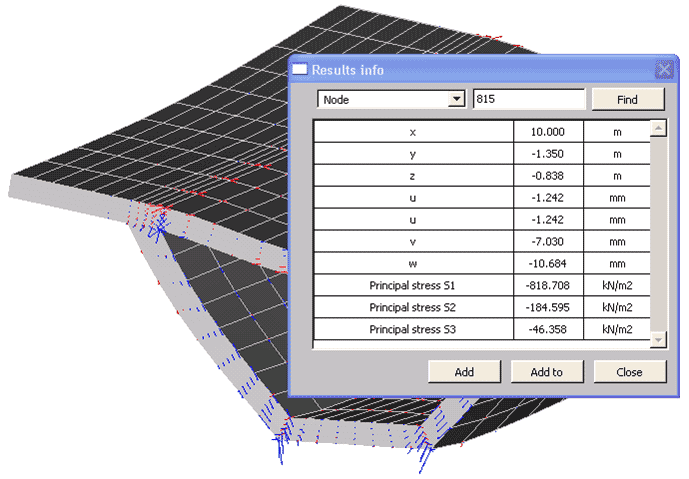Close the Results info dialog with X
This screenshot has width=689, height=479.
click(664, 69)
